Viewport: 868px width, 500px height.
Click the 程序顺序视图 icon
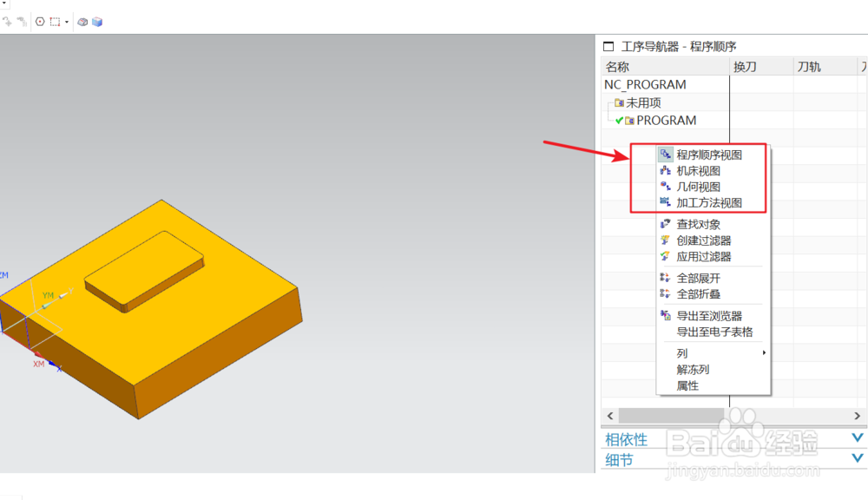[666, 155]
